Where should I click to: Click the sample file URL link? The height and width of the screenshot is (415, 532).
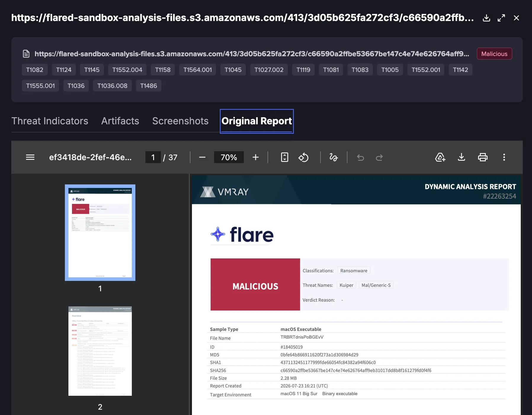click(x=252, y=54)
